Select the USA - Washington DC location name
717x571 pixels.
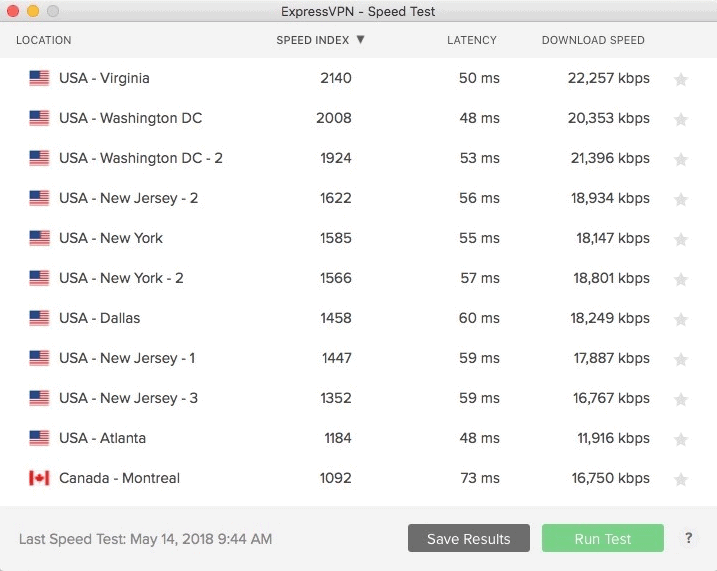tap(130, 118)
